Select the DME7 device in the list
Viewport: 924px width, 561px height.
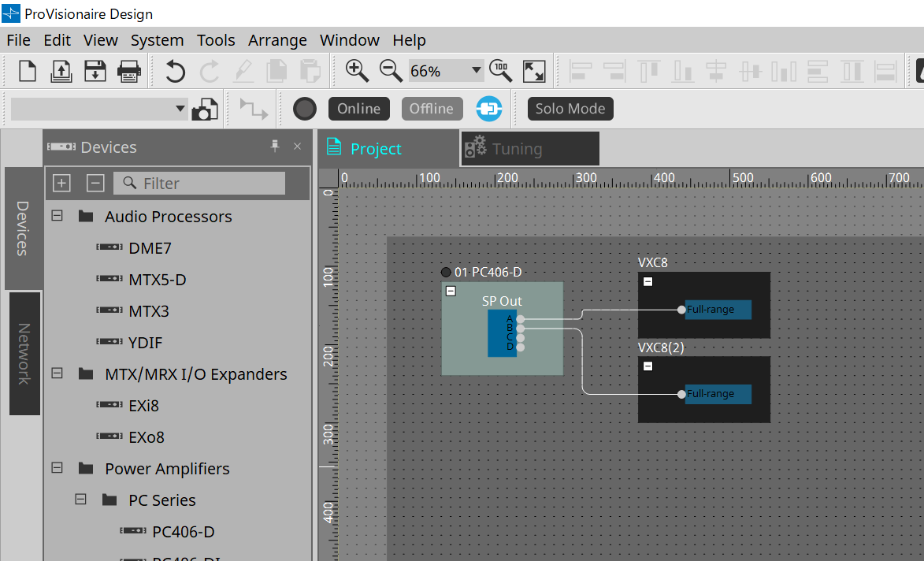tap(150, 248)
